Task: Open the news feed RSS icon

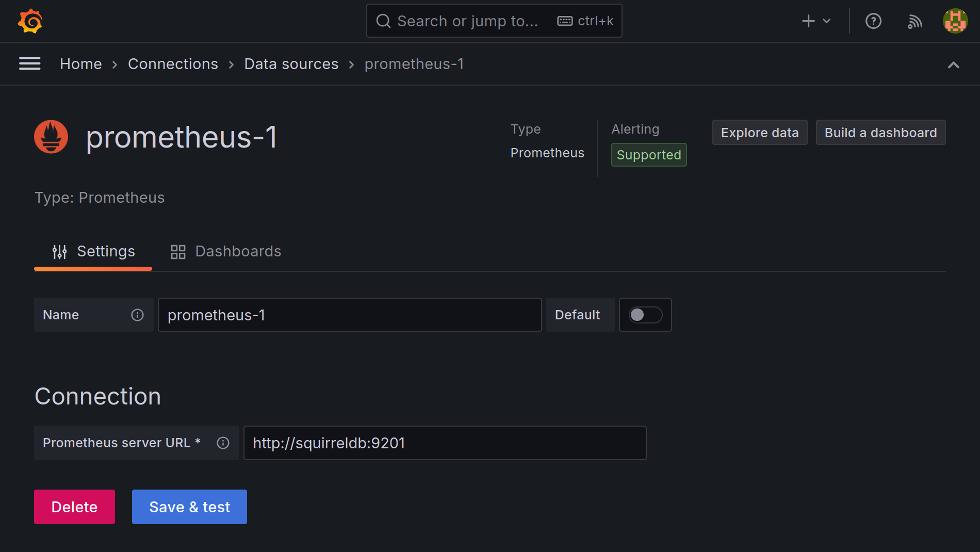Action: (x=914, y=21)
